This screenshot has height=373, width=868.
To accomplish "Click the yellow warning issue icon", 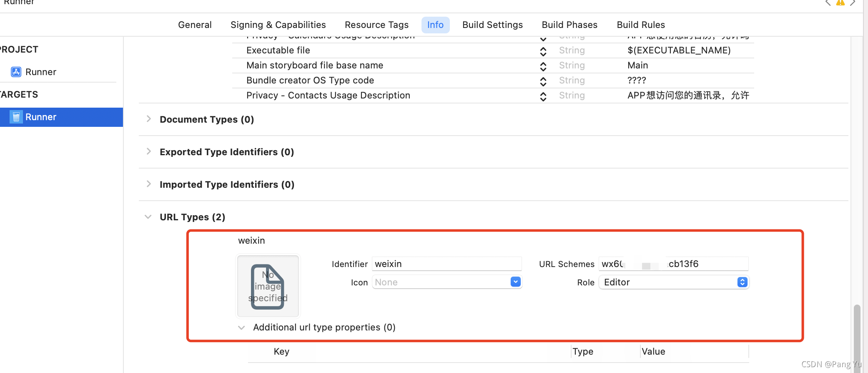I will (840, 3).
